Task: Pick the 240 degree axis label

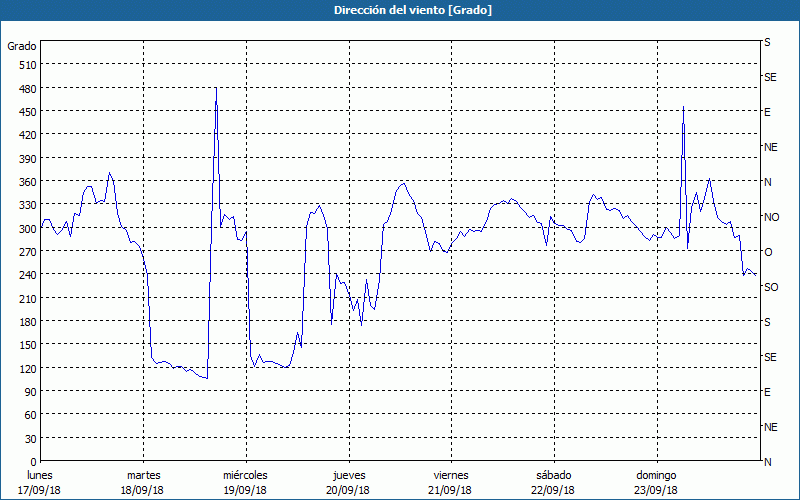Action: pos(28,275)
